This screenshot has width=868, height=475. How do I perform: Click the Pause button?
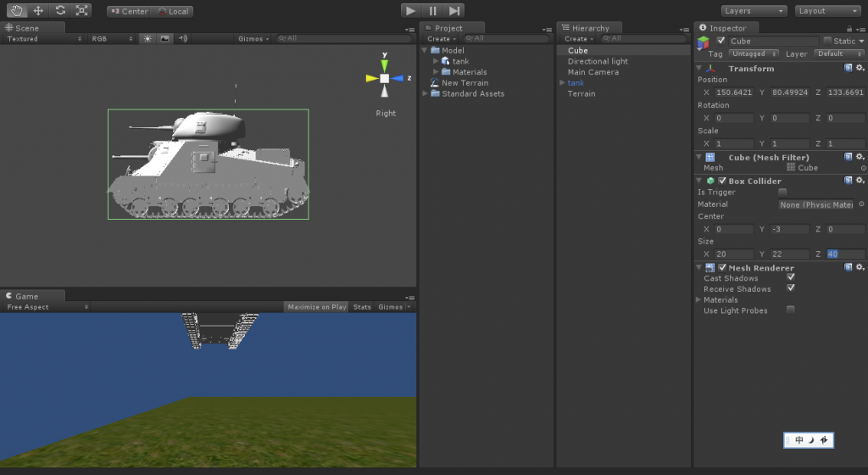coord(432,10)
